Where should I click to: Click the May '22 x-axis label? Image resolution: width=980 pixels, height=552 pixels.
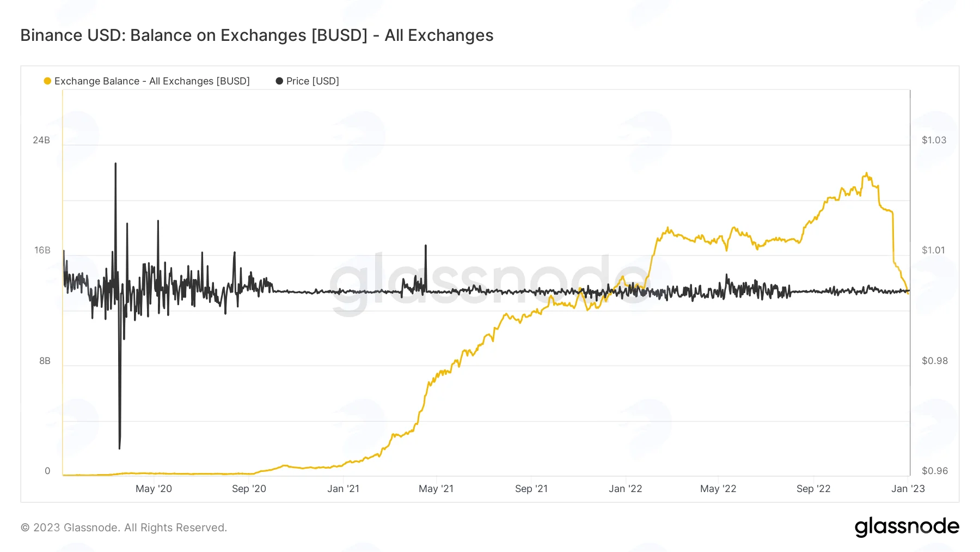point(718,489)
